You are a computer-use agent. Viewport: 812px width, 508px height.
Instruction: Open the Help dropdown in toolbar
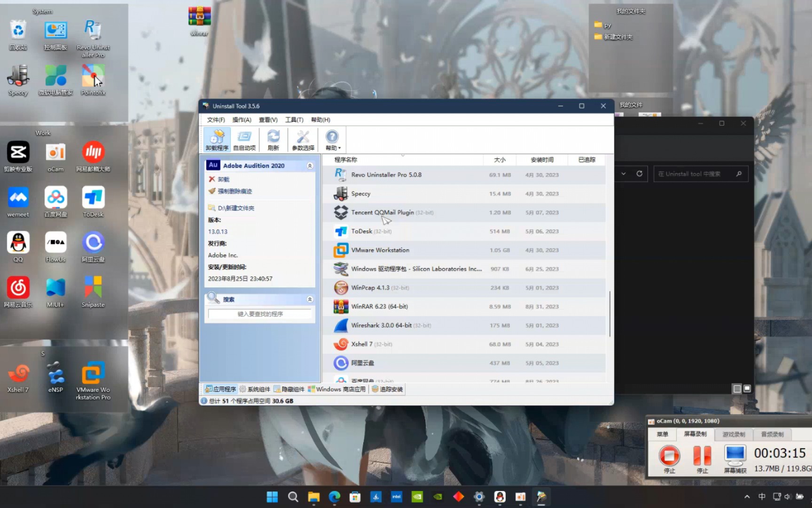(333, 140)
